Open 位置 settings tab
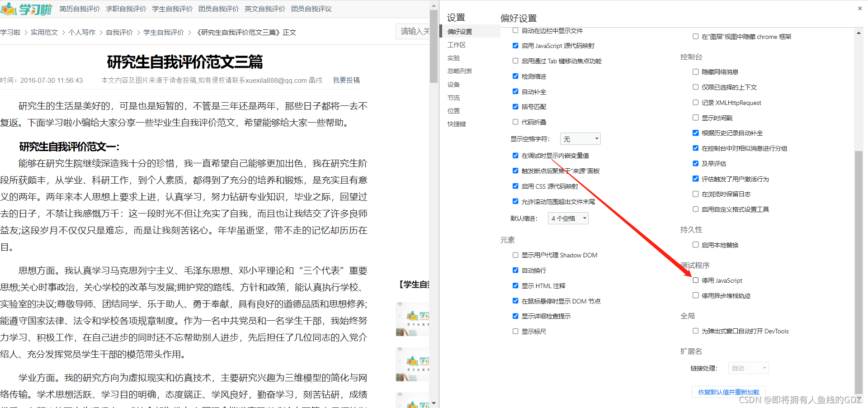Viewport: 868px width, 408px height. tap(453, 111)
